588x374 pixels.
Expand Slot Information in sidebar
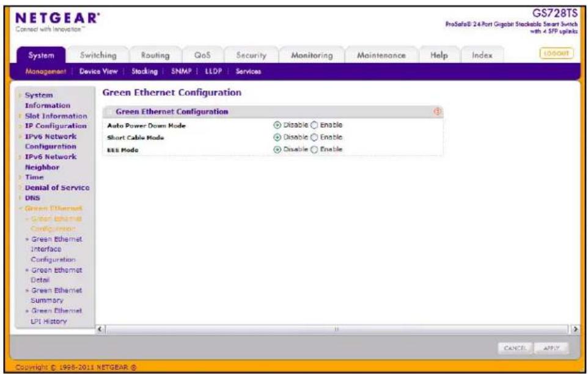pyautogui.click(x=56, y=116)
